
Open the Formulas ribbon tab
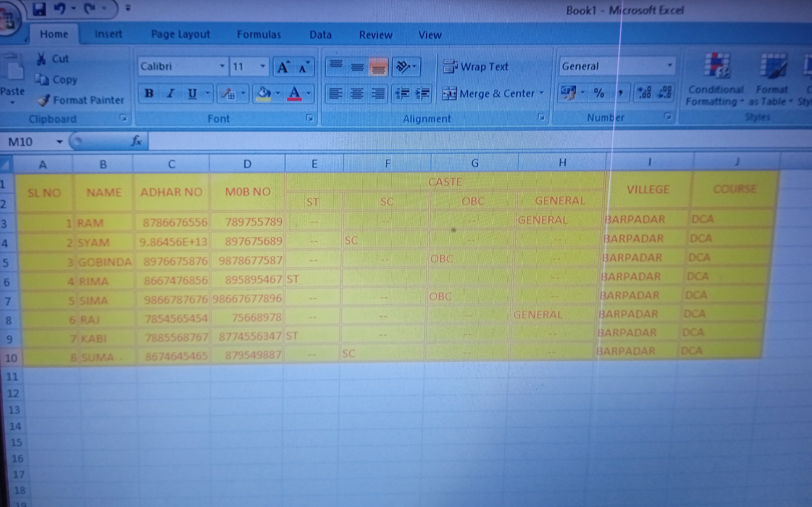pyautogui.click(x=259, y=34)
